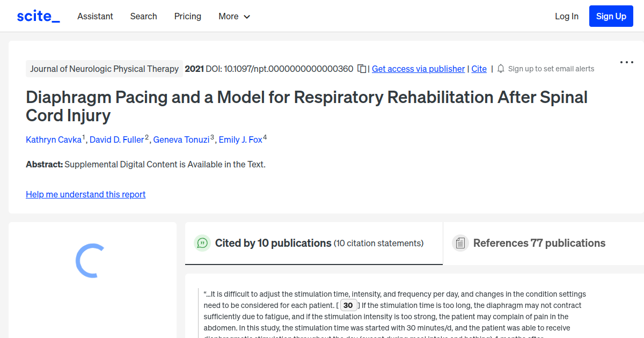This screenshot has height=338, width=644.
Task: Copy the DOI using the copy icon
Action: pos(362,69)
